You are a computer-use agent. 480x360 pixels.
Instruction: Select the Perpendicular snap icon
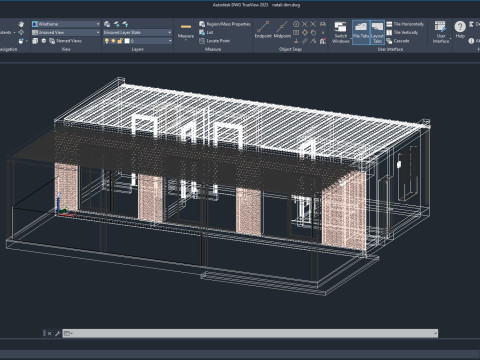296,41
